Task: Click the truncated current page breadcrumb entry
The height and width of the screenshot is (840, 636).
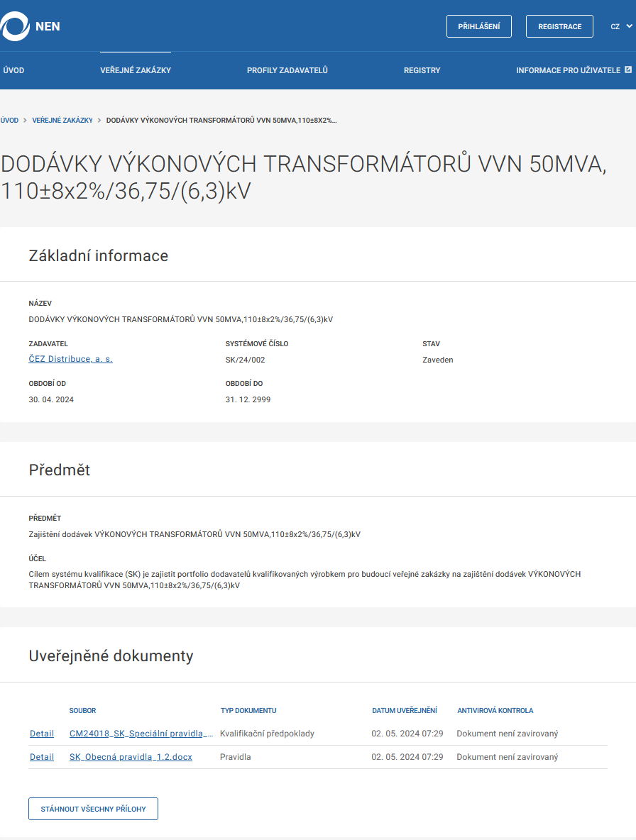Action: (221, 120)
